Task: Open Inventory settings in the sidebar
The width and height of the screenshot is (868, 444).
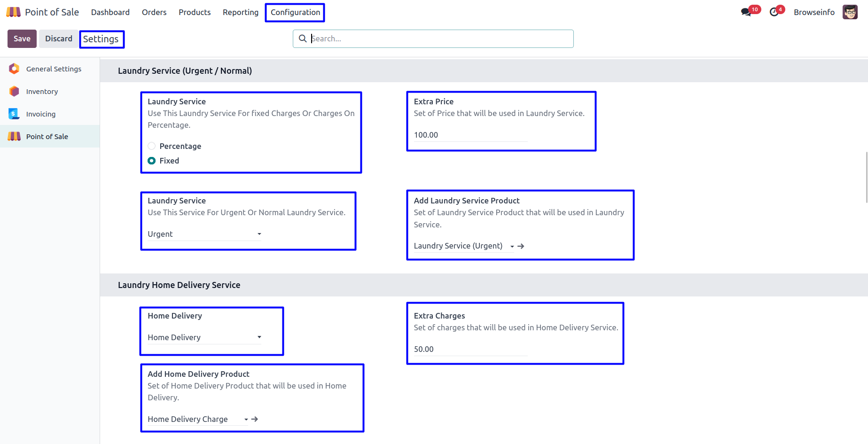Action: tap(42, 92)
